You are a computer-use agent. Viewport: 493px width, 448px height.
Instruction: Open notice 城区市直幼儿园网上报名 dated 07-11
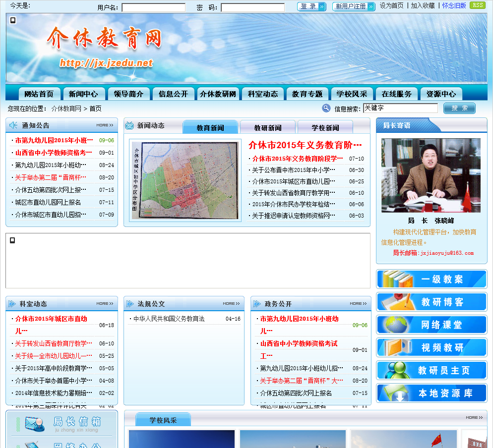tap(48, 202)
